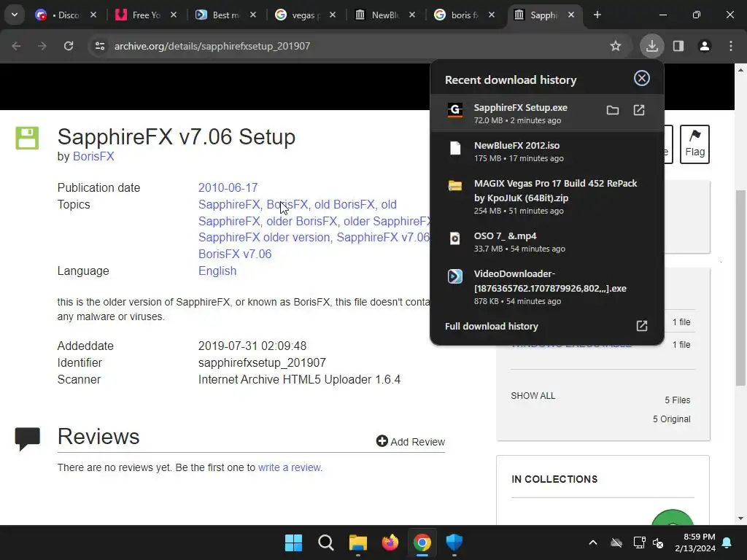Image resolution: width=747 pixels, height=560 pixels.
Task: Click the green floppy disk software icon
Action: click(27, 138)
